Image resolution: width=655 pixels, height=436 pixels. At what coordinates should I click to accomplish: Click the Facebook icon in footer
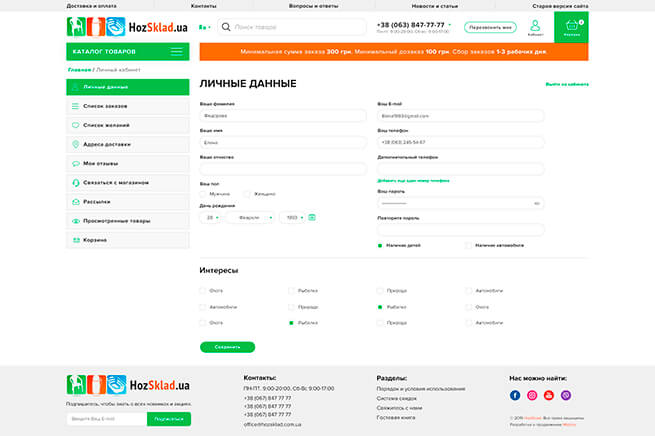[515, 395]
